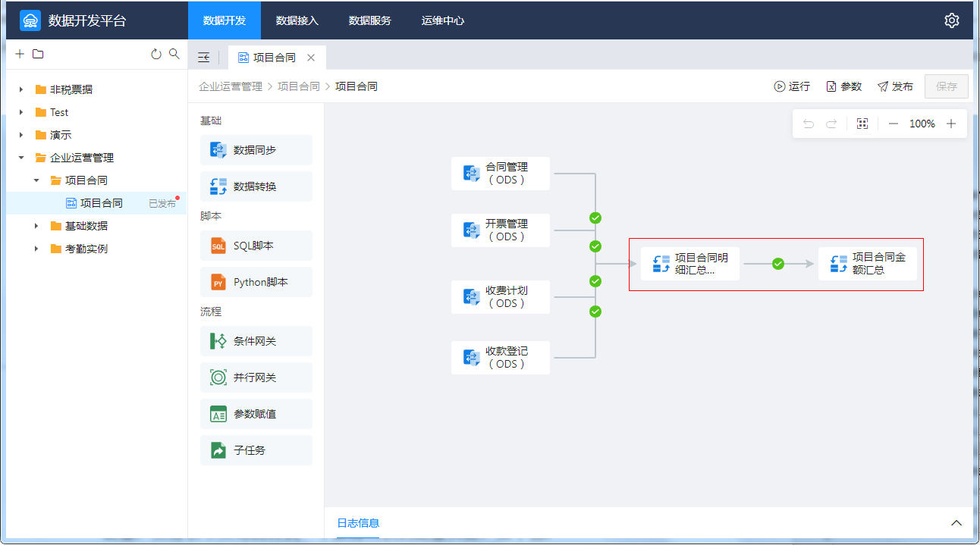Collapse the component panel toggle icon

click(x=203, y=58)
